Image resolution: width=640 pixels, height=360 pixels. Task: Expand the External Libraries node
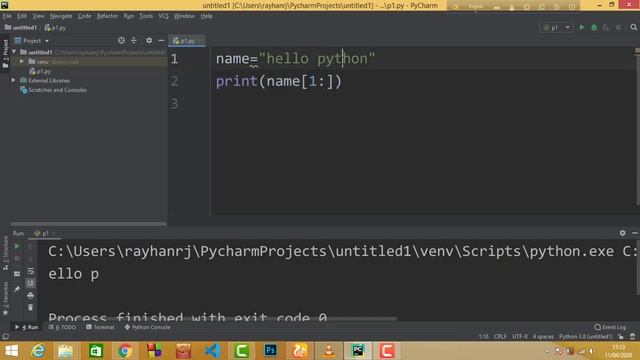tap(13, 80)
